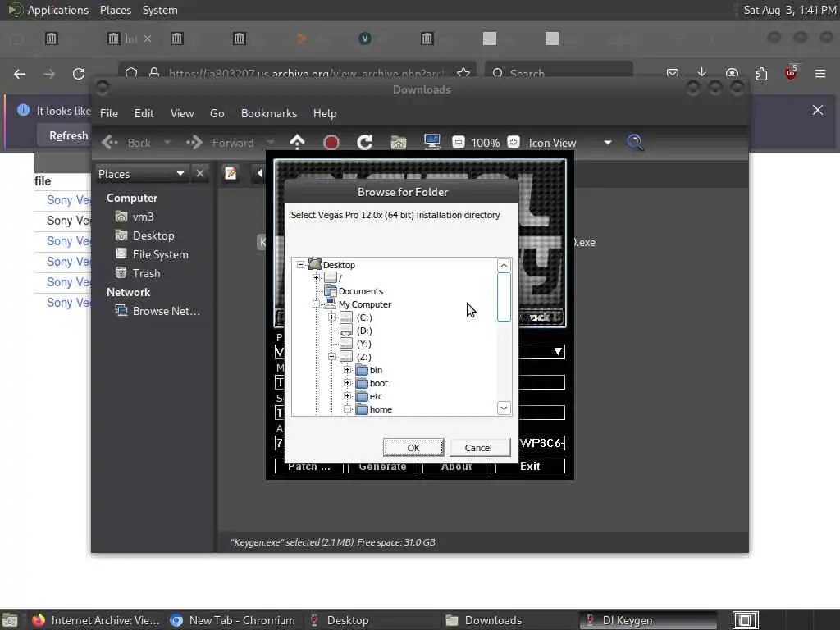Screen dimensions: 840x630
Task: Go to Home folder icon
Action: (398, 142)
